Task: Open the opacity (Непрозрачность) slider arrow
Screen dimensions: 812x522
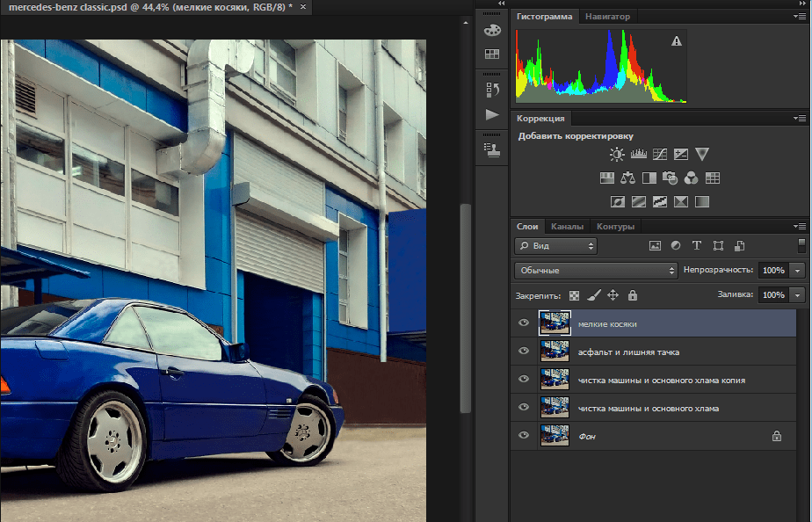Action: coord(798,271)
